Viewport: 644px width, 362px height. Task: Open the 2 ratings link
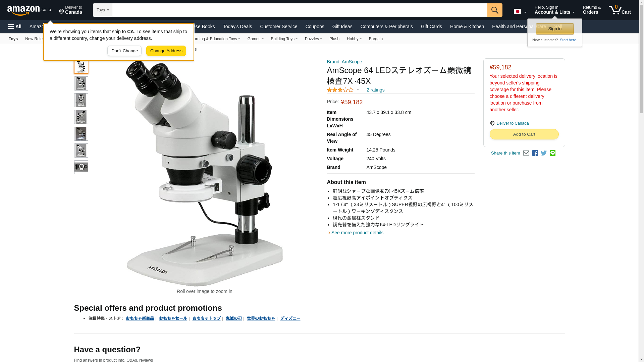[x=375, y=90]
